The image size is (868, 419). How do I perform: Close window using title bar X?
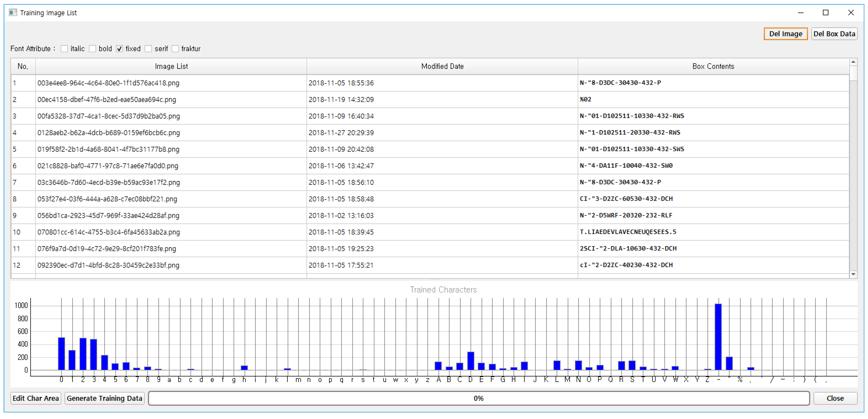pos(851,13)
